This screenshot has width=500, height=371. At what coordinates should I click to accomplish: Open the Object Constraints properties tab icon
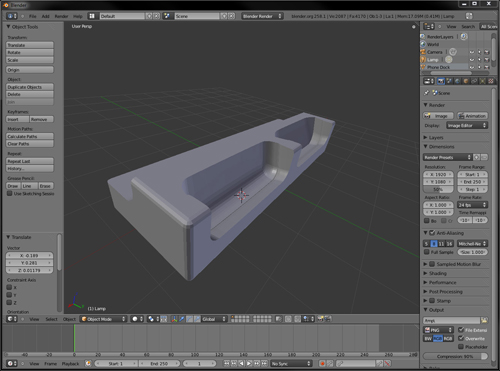point(474,81)
